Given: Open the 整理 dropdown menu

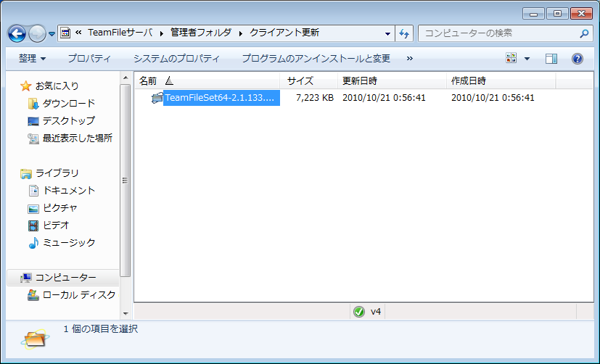Looking at the screenshot, I should click(x=32, y=59).
